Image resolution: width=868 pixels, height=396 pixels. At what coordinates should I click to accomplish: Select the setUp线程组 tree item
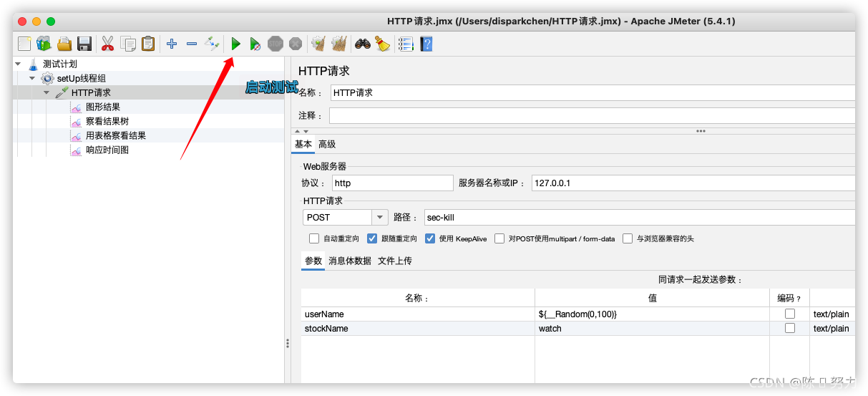(82, 78)
